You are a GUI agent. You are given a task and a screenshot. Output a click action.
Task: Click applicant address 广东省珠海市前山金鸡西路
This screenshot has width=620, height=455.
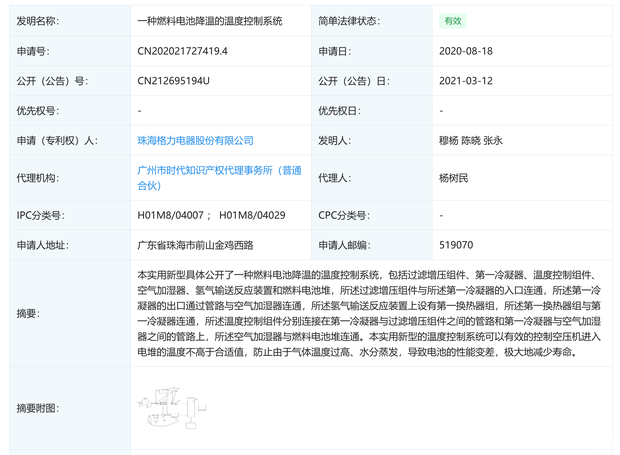tap(195, 245)
